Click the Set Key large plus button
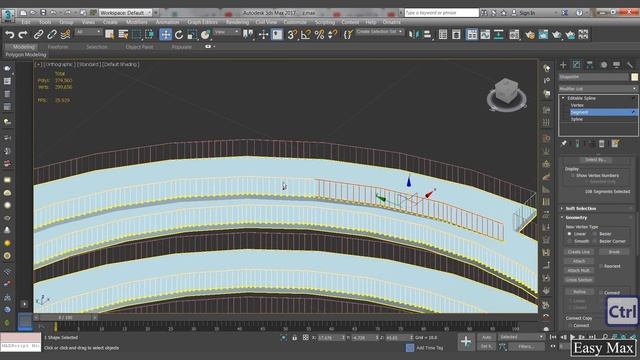640x360 pixels. pos(466,342)
